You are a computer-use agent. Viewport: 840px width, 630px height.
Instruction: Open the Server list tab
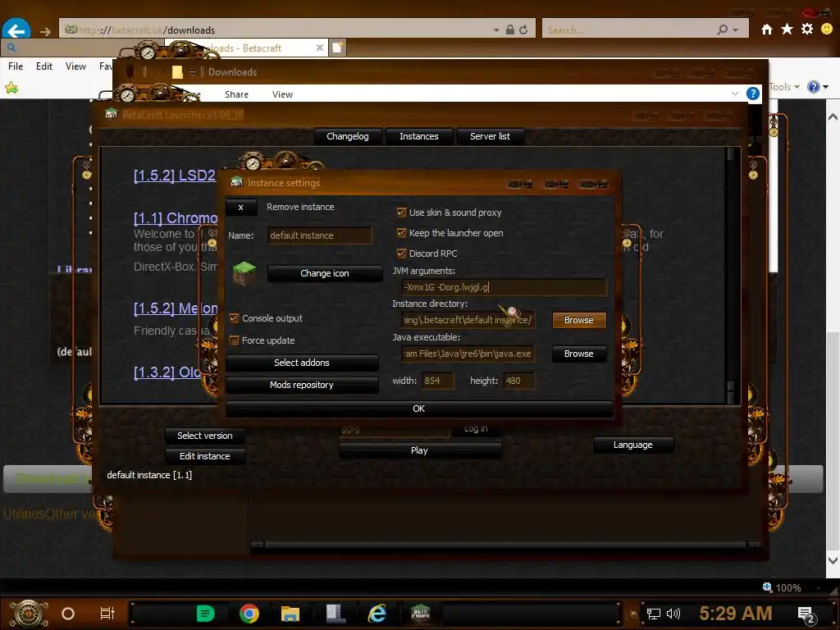tap(490, 136)
